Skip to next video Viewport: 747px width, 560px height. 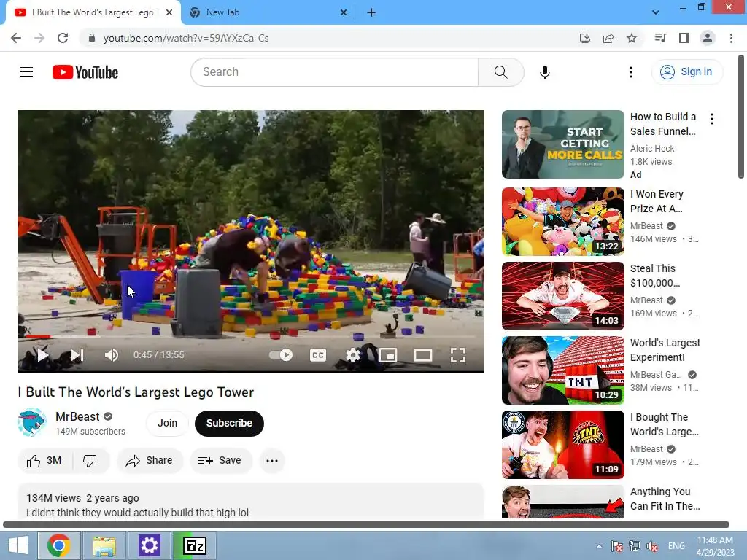click(x=77, y=355)
